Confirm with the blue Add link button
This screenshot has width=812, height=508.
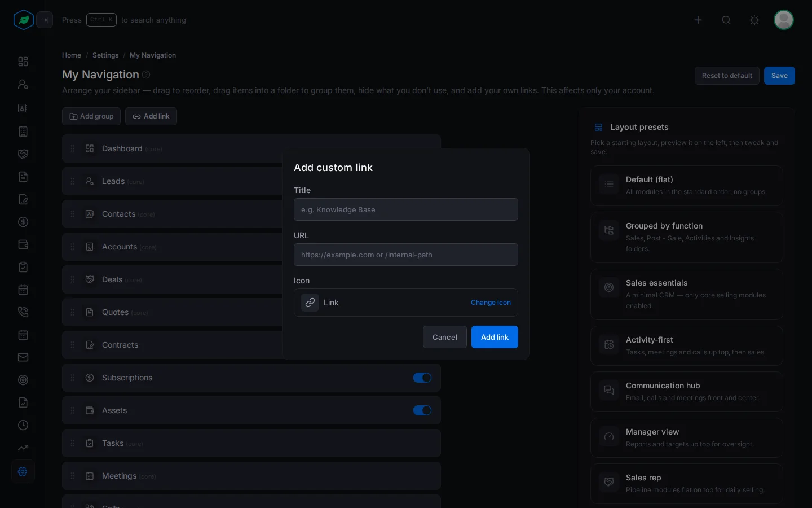click(x=495, y=337)
